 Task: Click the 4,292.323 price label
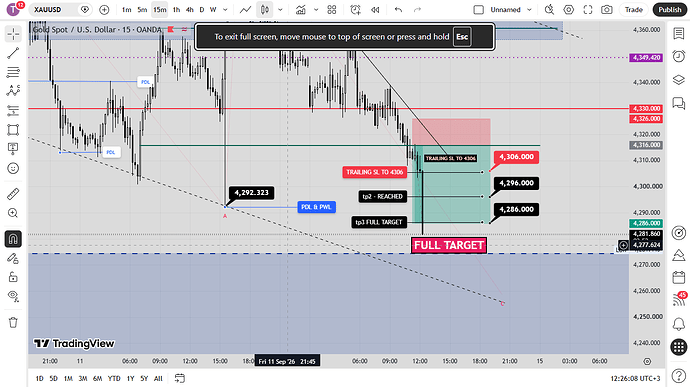click(x=251, y=192)
